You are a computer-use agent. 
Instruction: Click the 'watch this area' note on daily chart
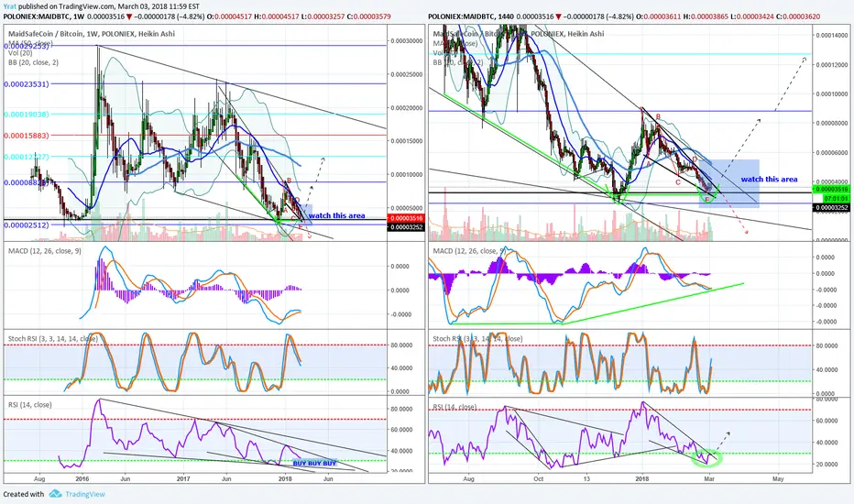pos(769,179)
